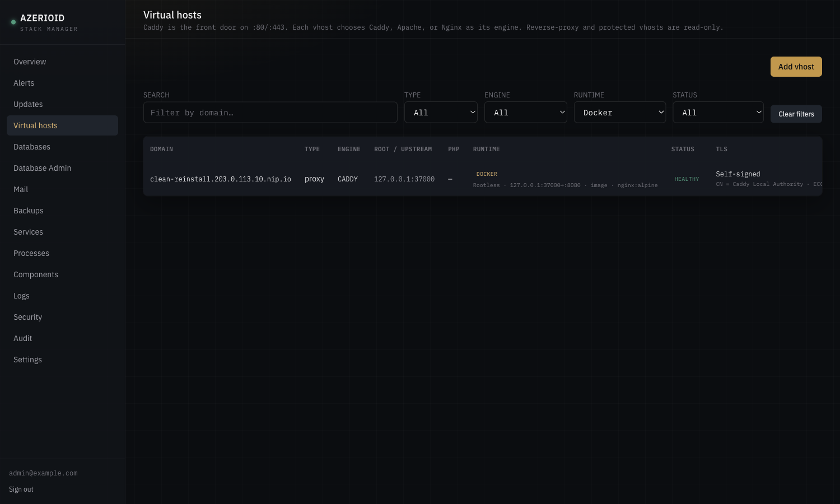Navigate to Databases
This screenshot has width=840, height=504.
62,147
